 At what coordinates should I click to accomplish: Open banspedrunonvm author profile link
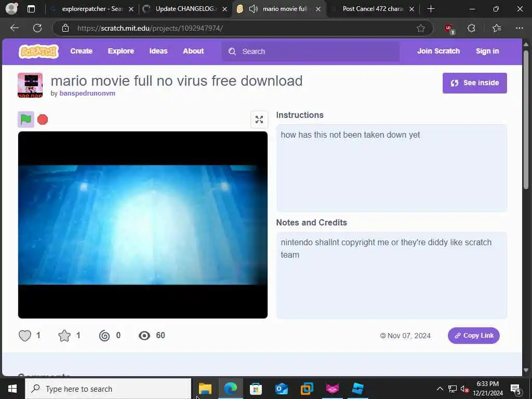click(87, 94)
